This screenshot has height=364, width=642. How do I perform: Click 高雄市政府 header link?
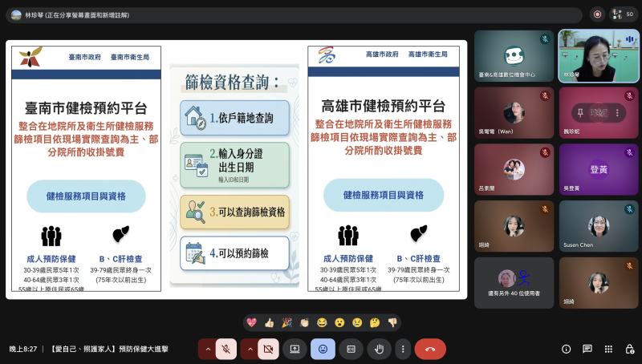(382, 54)
